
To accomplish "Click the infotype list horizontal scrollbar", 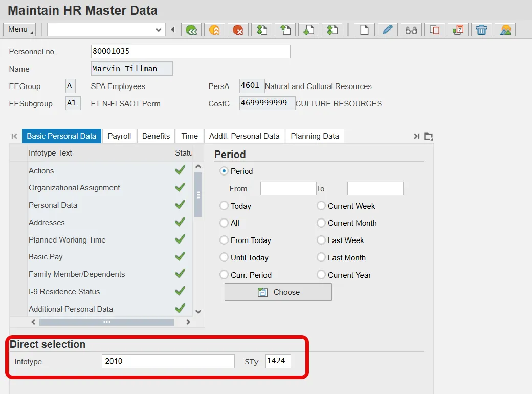I will click(x=106, y=322).
